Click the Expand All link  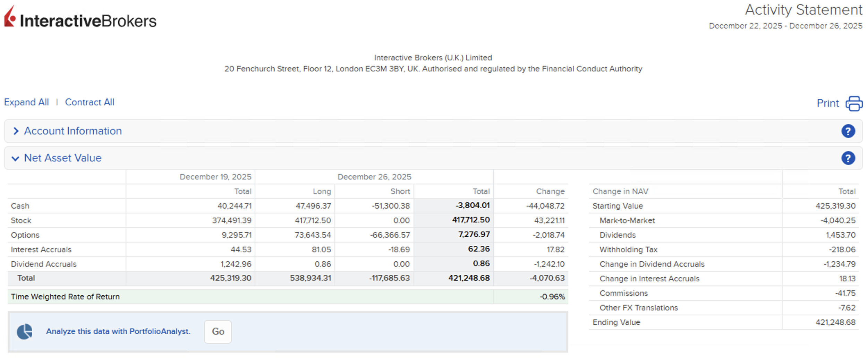(x=26, y=102)
